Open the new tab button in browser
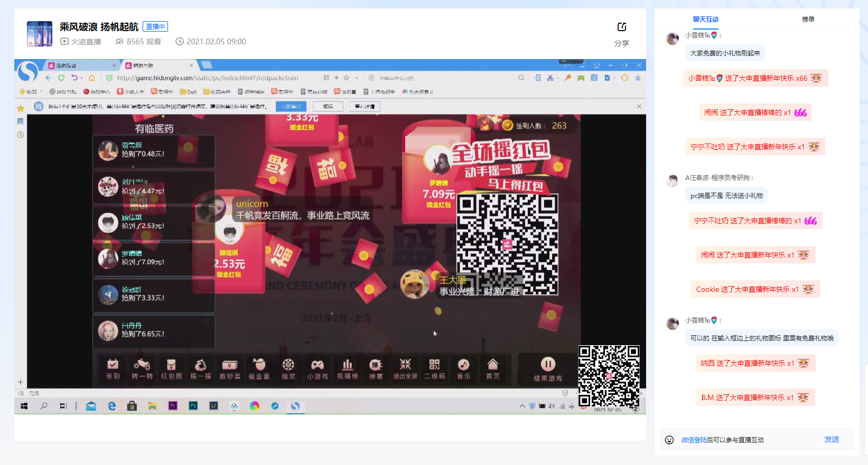The width and height of the screenshot is (868, 465). [x=207, y=65]
